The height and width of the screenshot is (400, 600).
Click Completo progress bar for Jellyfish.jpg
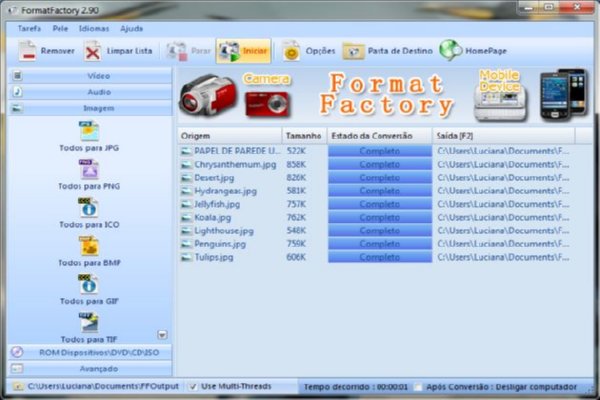pyautogui.click(x=380, y=204)
